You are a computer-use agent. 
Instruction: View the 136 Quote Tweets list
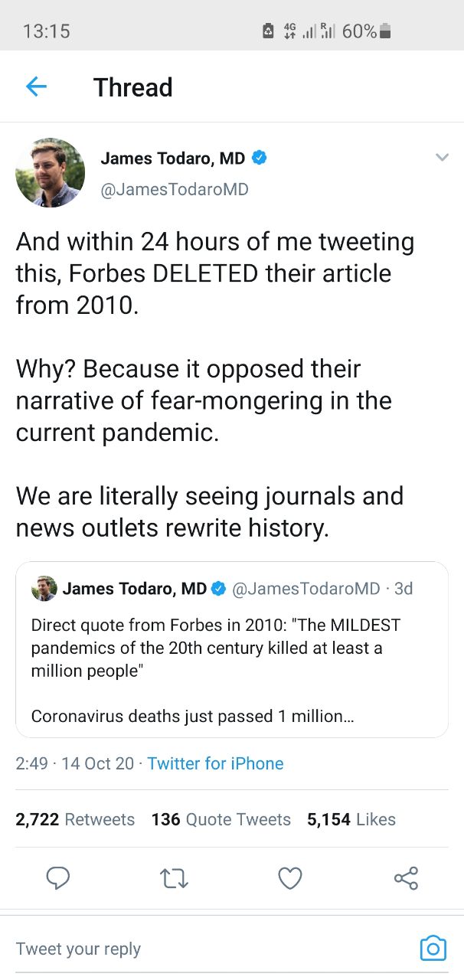click(x=221, y=819)
